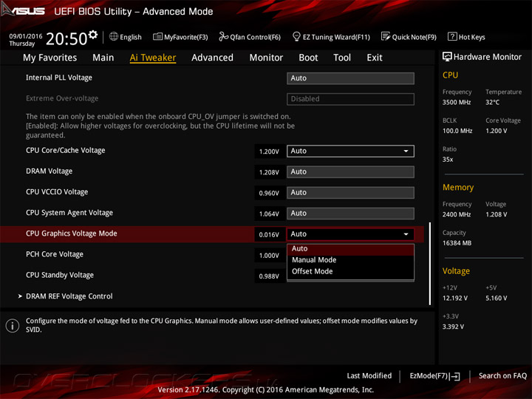Click the 0.960V VCCIO value
Image resolution: width=532 pixels, height=399 pixels.
pos(269,193)
